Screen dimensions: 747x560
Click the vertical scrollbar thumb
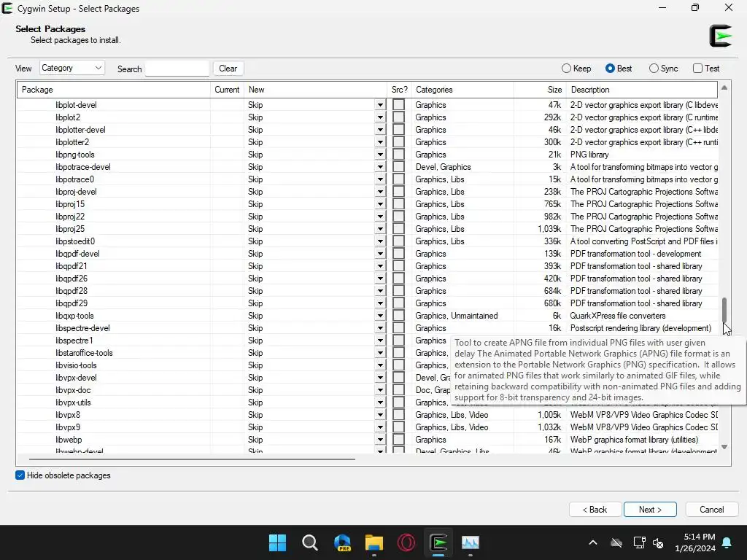724,310
